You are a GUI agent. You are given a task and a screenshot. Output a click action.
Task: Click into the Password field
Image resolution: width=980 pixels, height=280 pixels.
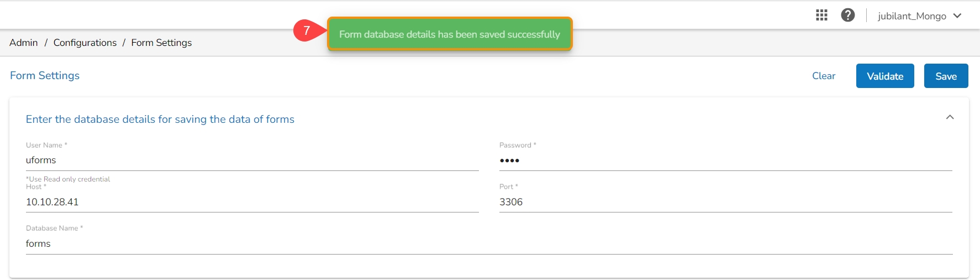(725, 160)
